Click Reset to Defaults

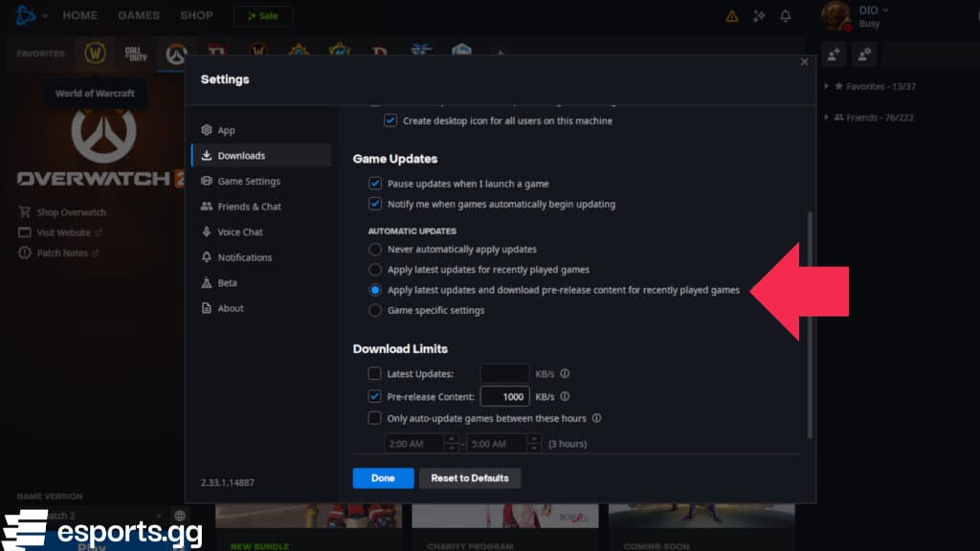click(x=470, y=477)
